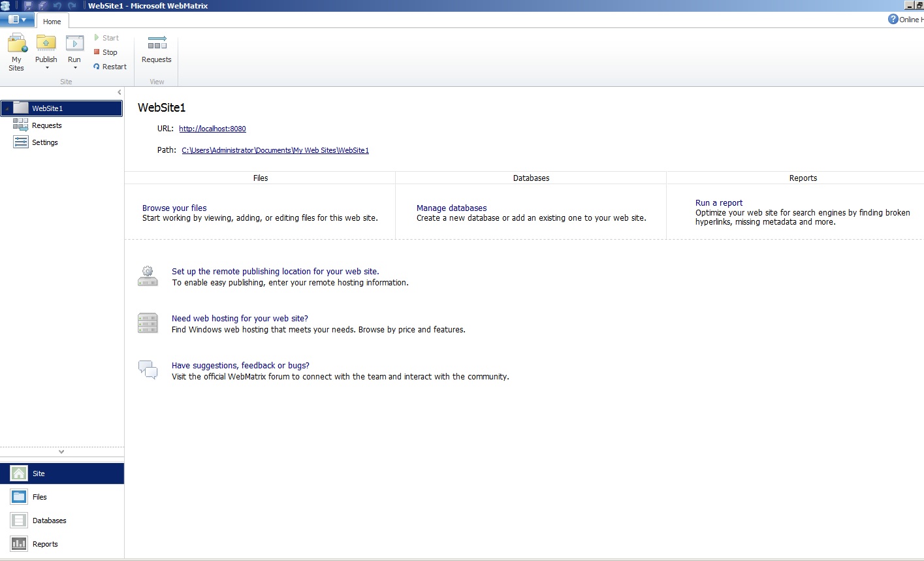Open My Sites in the ribbon
This screenshot has width=924, height=561.
(16, 52)
